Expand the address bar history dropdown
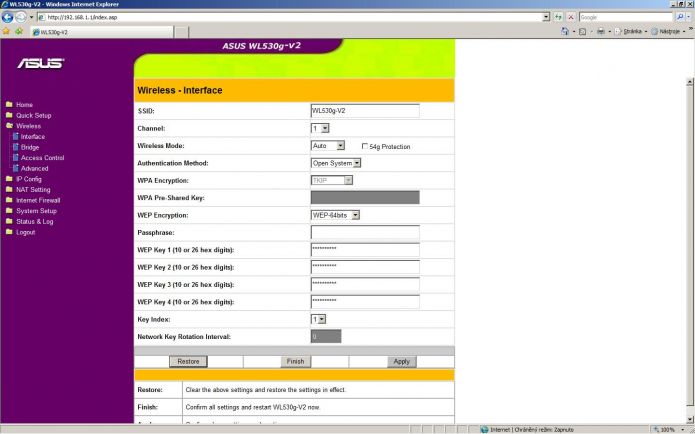This screenshot has height=434, width=695. point(546,17)
